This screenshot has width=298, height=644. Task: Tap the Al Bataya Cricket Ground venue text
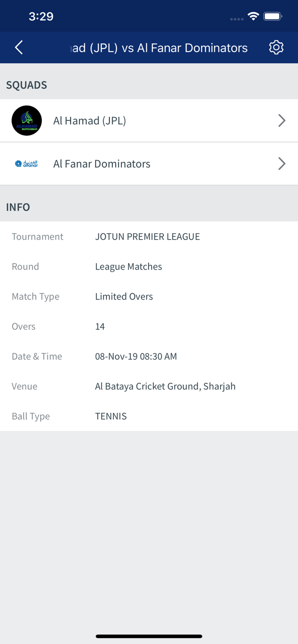click(165, 386)
